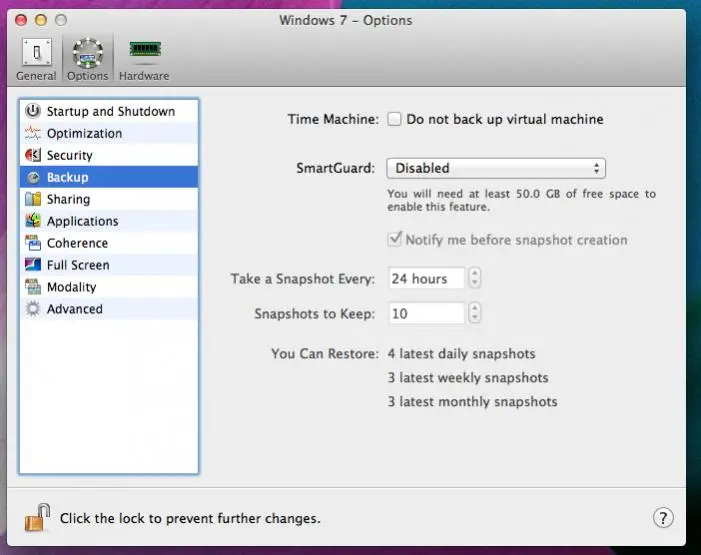Go to the Full Screen category
The height and width of the screenshot is (555, 701).
point(78,266)
